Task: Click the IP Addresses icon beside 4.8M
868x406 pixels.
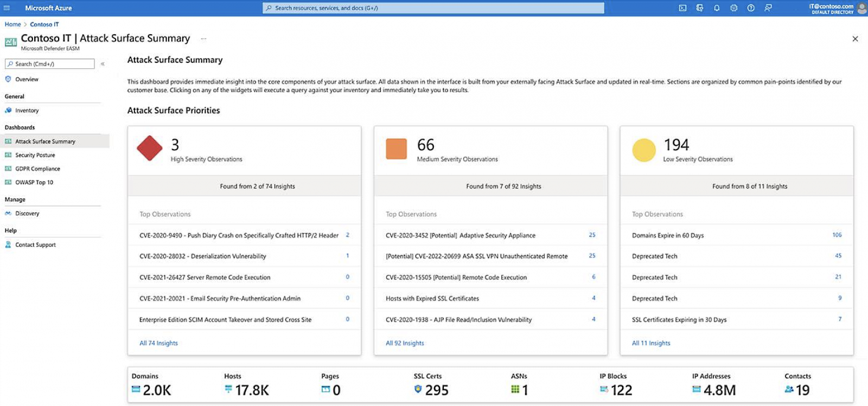Action: (x=697, y=389)
